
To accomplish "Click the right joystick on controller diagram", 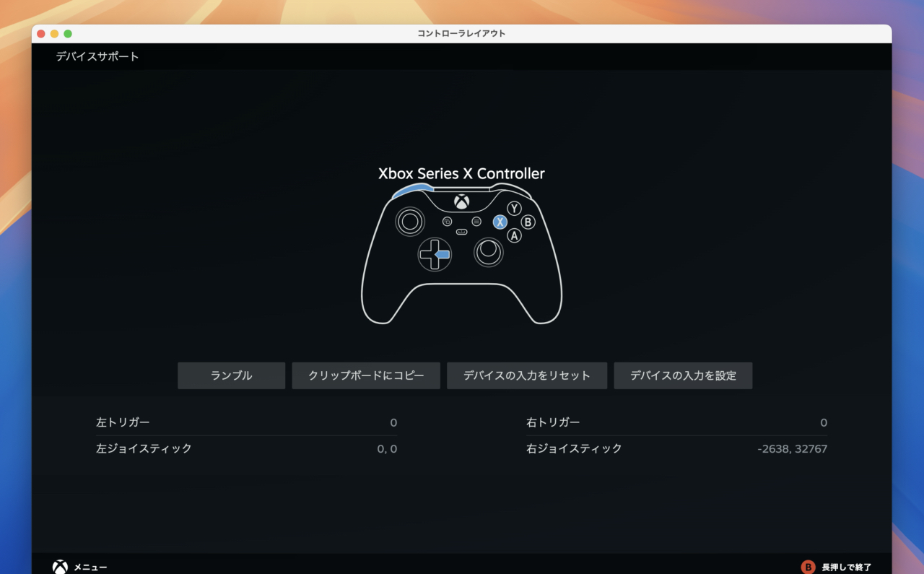I will click(x=489, y=251).
